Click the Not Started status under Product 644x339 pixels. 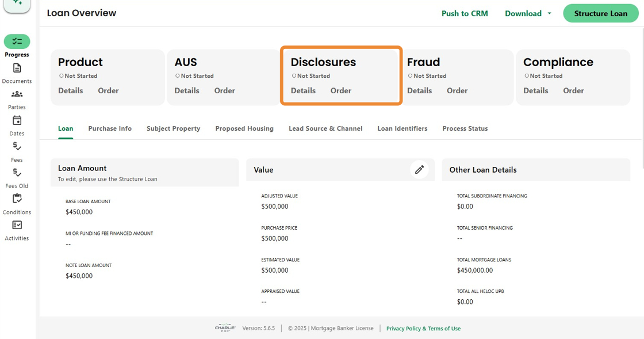pyautogui.click(x=78, y=76)
